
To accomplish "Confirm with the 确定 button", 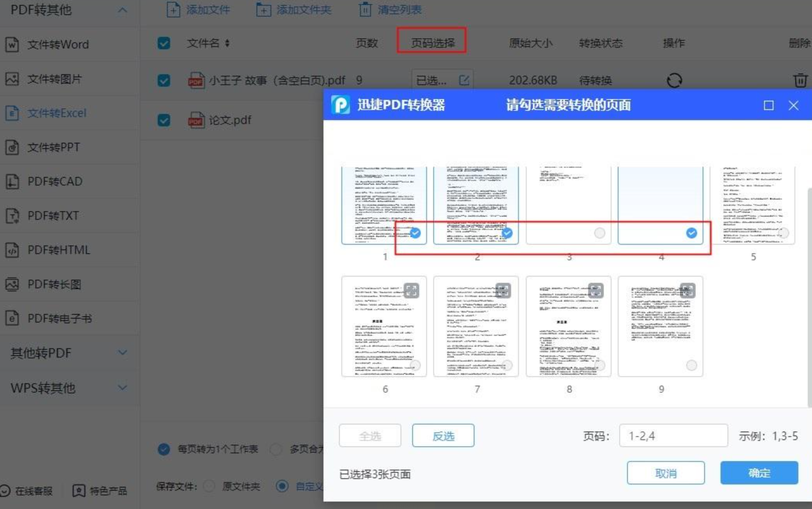I will coord(759,473).
